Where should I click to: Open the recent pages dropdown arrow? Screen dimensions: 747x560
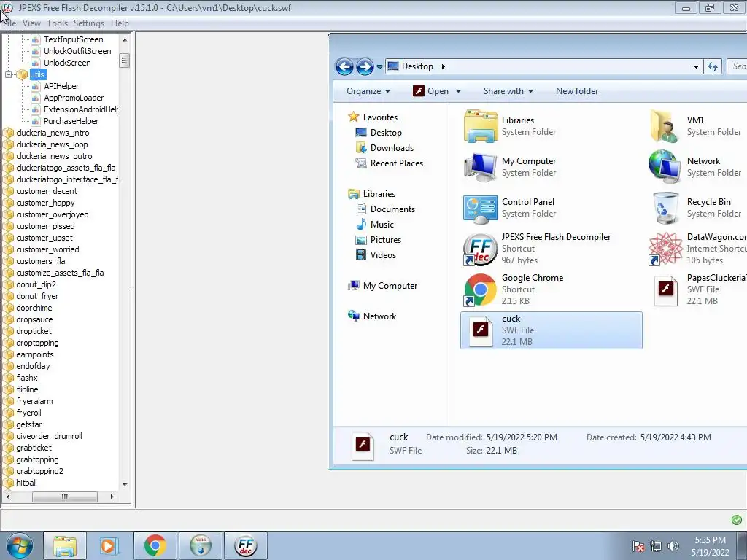(379, 67)
